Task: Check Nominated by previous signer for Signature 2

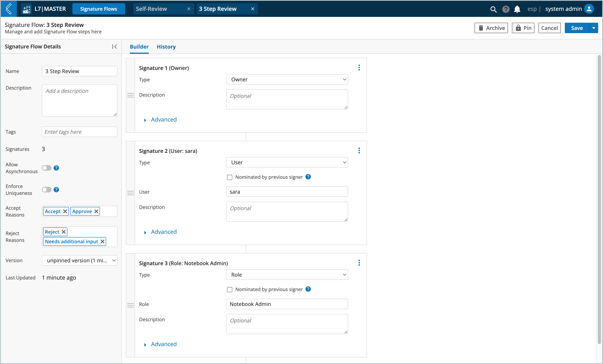Action: tap(230, 177)
